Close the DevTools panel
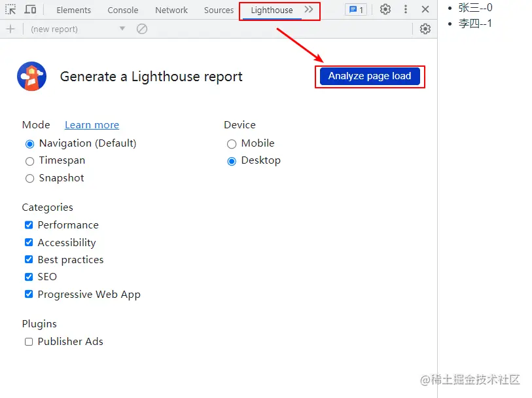This screenshot has height=398, width=532. tap(425, 10)
